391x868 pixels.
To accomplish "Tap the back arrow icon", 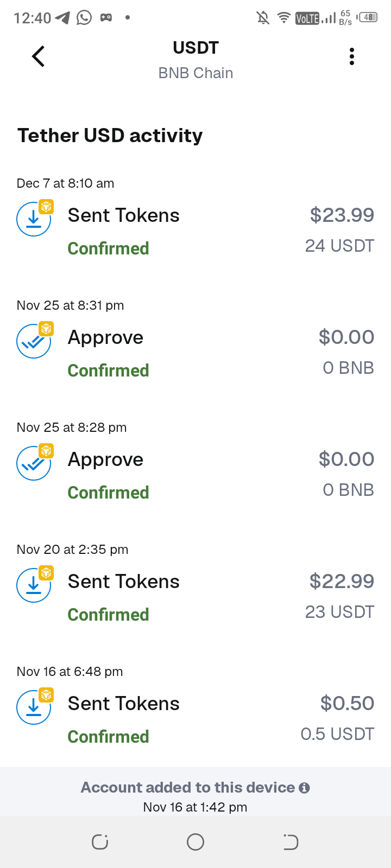I will pos(38,56).
